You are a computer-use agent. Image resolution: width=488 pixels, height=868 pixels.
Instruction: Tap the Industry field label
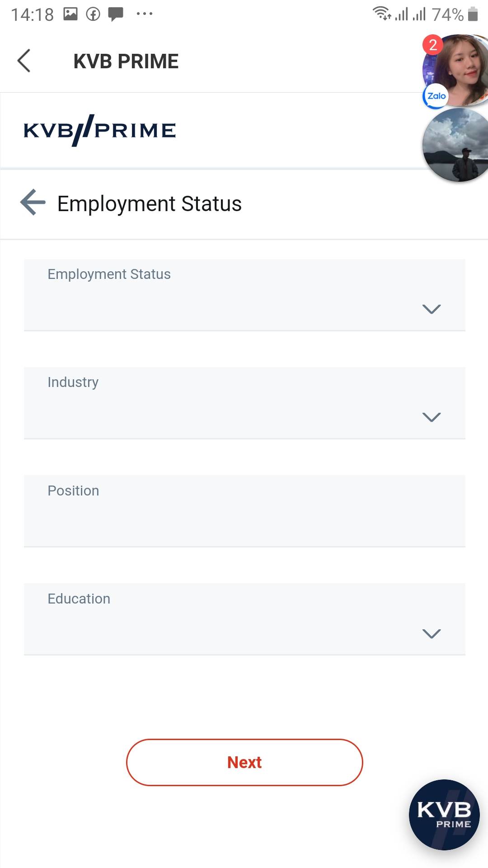click(x=73, y=382)
